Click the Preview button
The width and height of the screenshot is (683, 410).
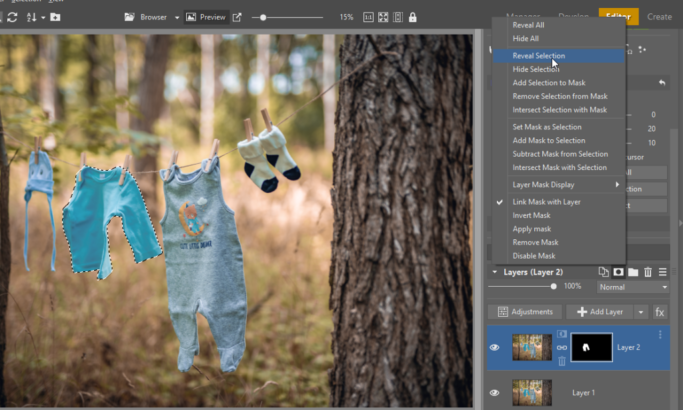(x=206, y=17)
